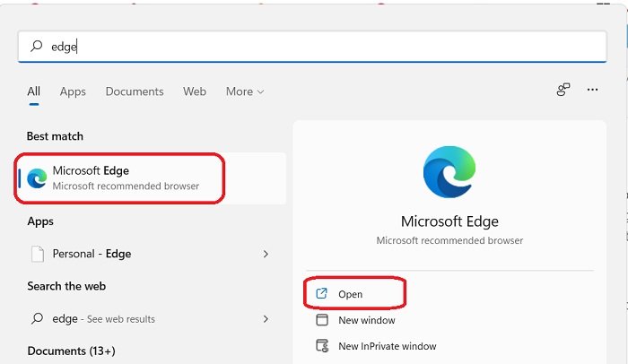628x364 pixels.
Task: Switch to the All tab
Action: (x=34, y=91)
